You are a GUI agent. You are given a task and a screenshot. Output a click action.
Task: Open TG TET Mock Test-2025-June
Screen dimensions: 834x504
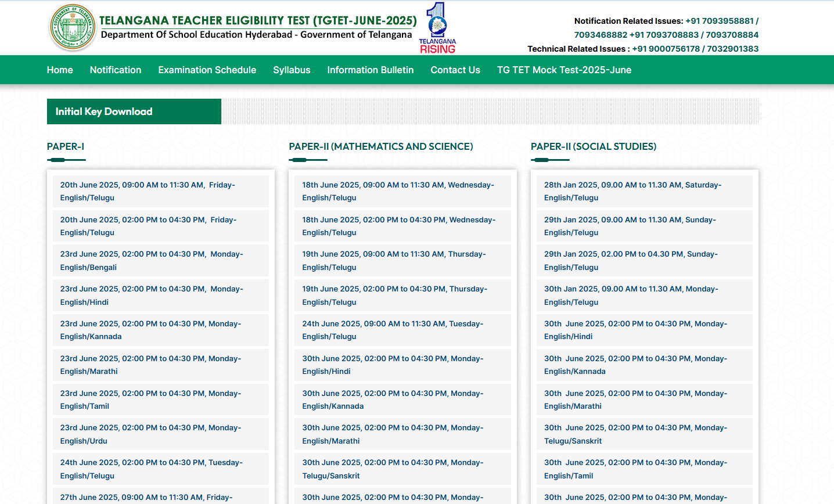(564, 70)
